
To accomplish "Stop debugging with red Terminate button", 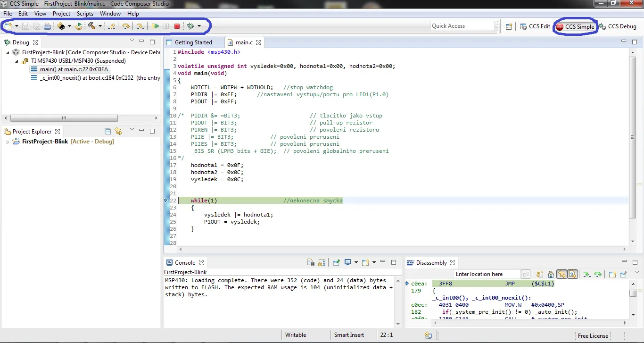I will click(x=177, y=26).
